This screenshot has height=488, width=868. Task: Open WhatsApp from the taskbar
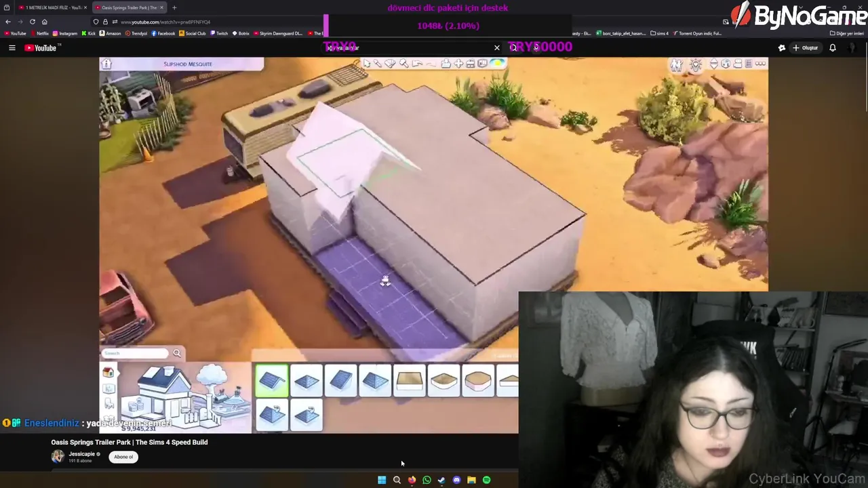427,480
